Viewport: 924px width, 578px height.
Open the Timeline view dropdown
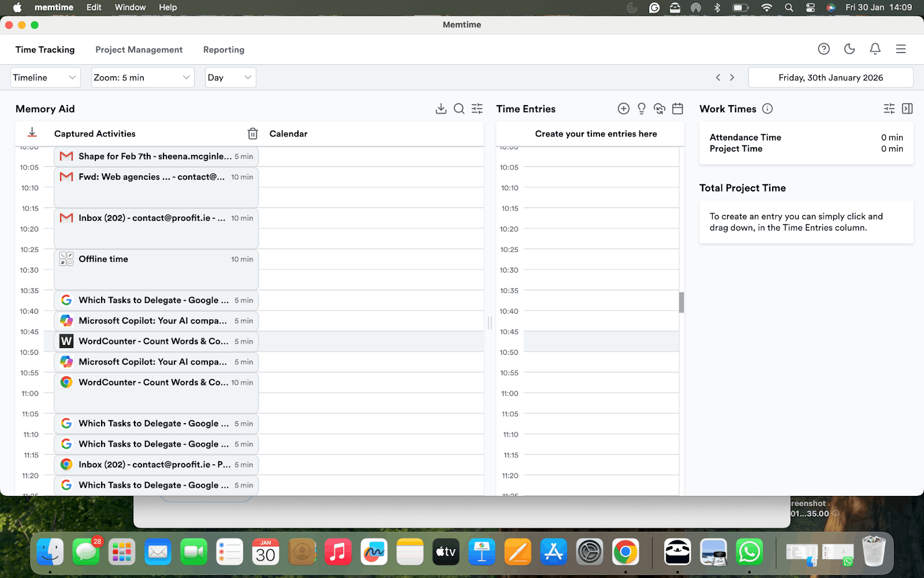click(x=45, y=77)
